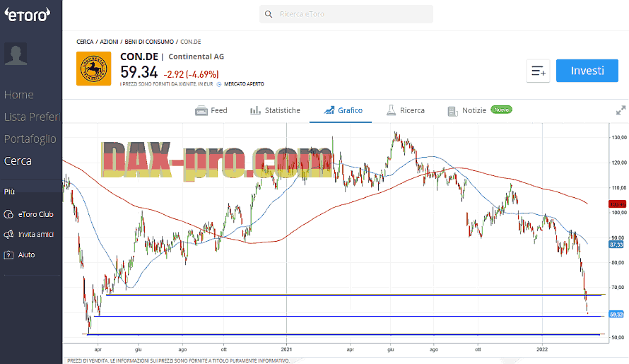Click AZIONI breadcrumb link

[x=109, y=42]
